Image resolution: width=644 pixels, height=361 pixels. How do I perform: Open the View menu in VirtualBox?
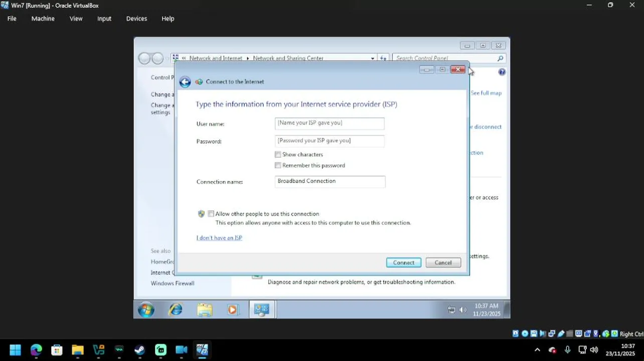coord(76,19)
